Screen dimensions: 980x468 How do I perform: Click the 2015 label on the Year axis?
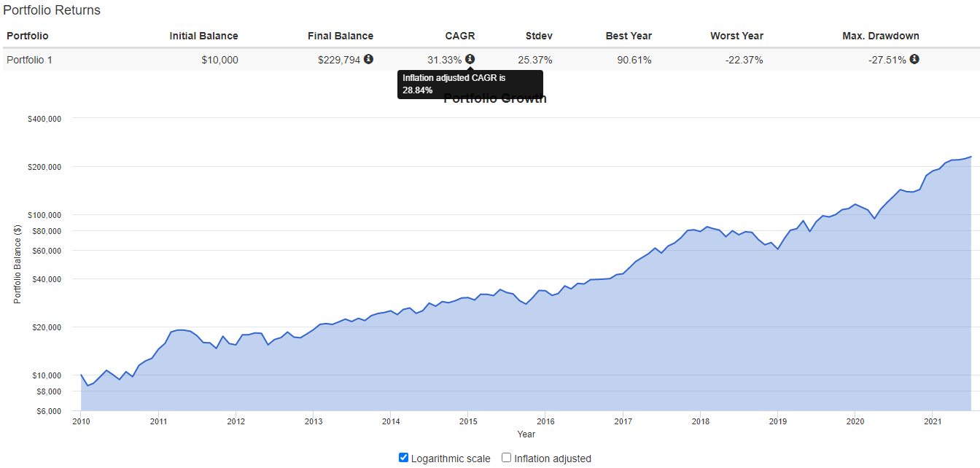[468, 421]
